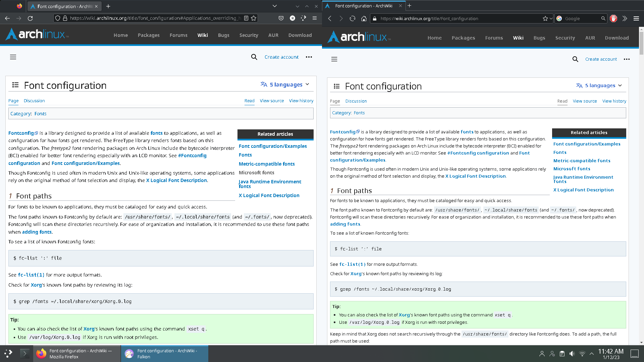Viewport: 644px width, 362px height.
Task: Select Font configuration tab in Firefox
Action: click(64, 6)
